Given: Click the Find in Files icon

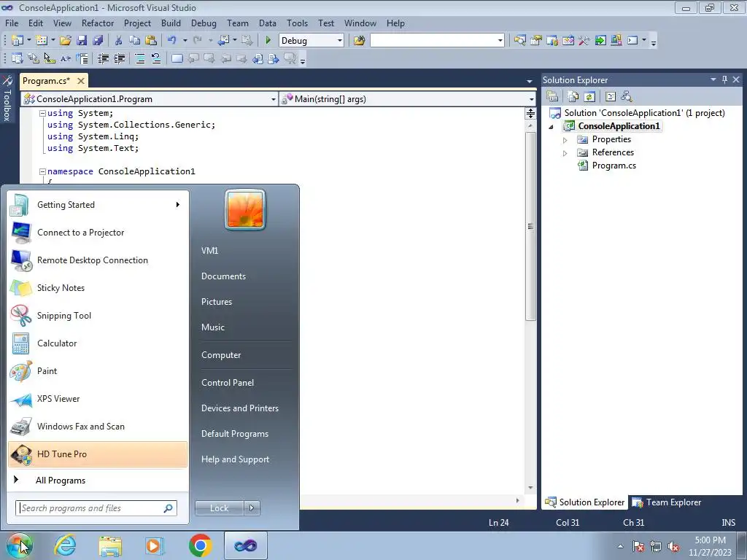Looking at the screenshot, I should pyautogui.click(x=359, y=41).
